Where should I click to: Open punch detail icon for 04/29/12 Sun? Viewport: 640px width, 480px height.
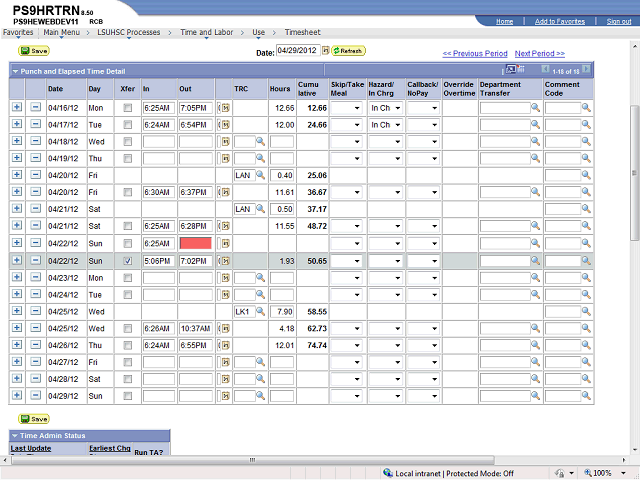point(226,396)
